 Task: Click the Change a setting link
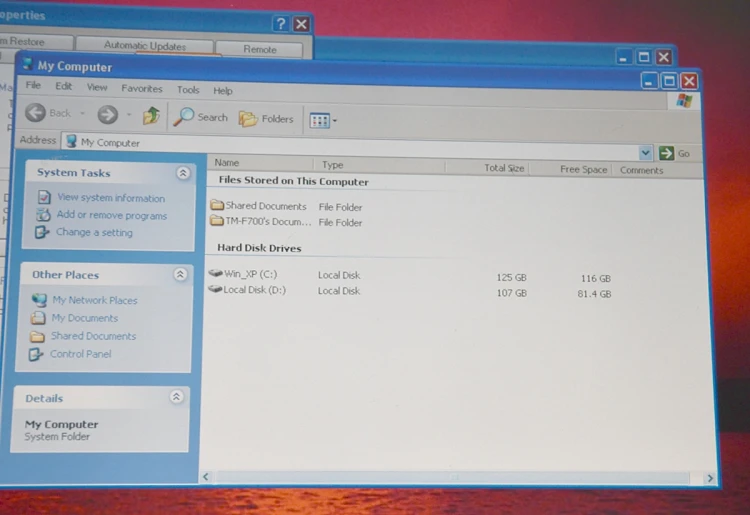94,232
